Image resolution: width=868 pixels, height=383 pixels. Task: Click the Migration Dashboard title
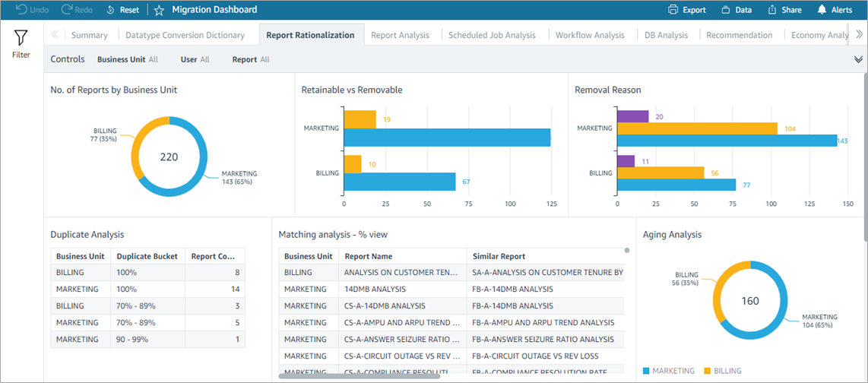click(x=214, y=9)
